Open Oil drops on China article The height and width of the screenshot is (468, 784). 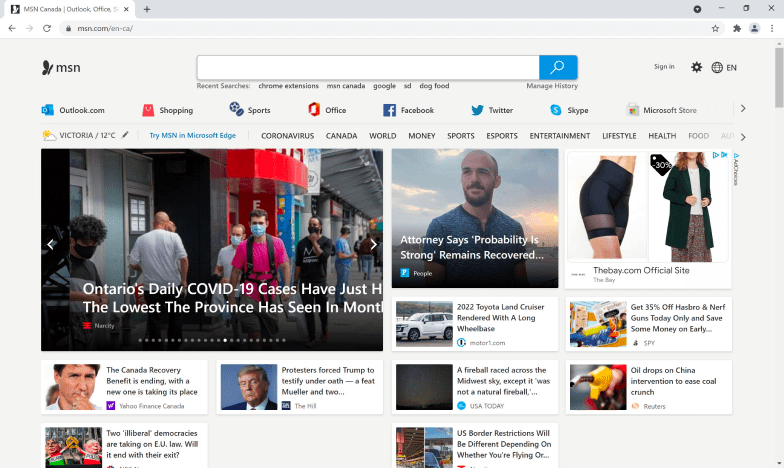tap(648, 387)
